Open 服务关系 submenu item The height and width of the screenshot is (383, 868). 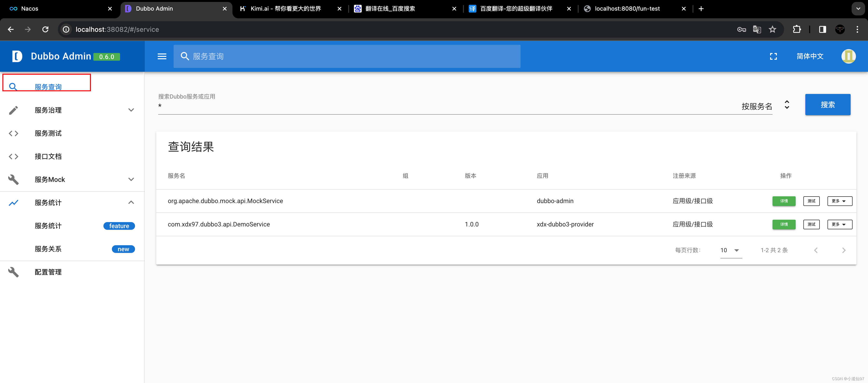tap(72, 249)
